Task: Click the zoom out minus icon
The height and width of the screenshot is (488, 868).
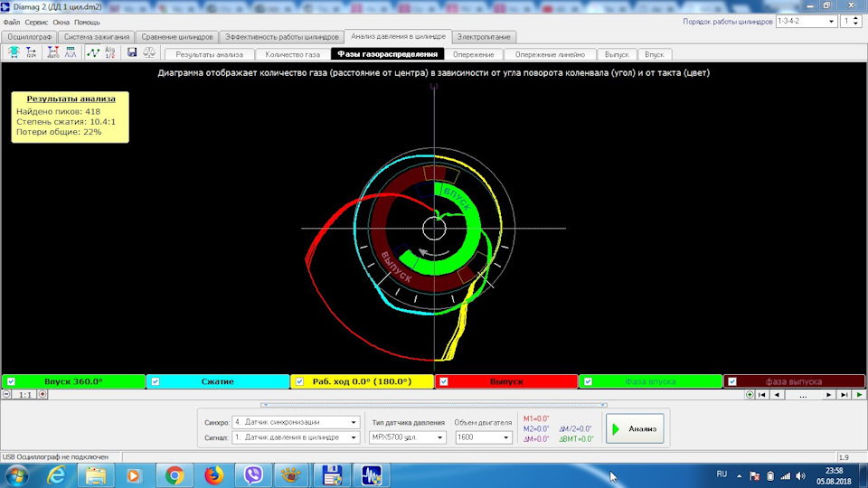Action: (6, 395)
